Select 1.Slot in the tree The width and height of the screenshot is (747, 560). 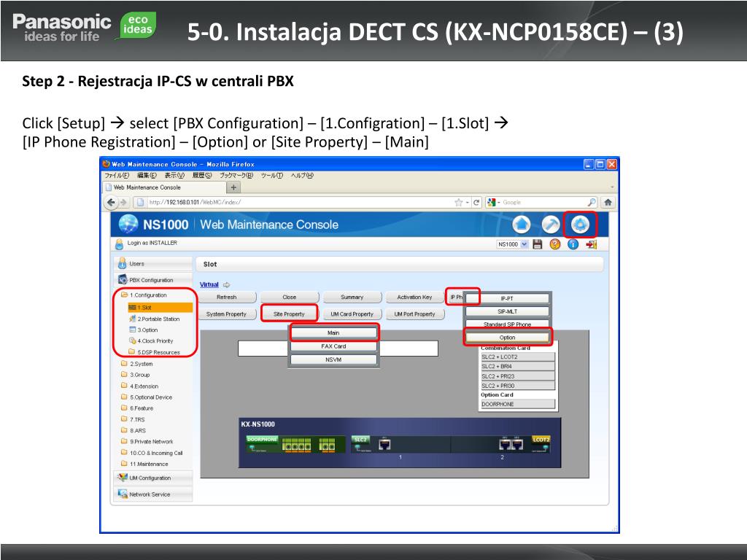(160, 308)
